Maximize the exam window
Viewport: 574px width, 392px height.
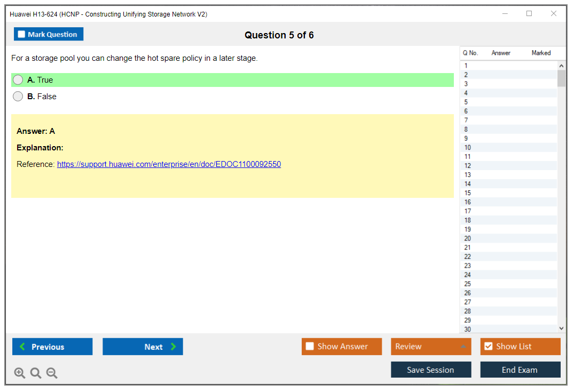coord(529,14)
